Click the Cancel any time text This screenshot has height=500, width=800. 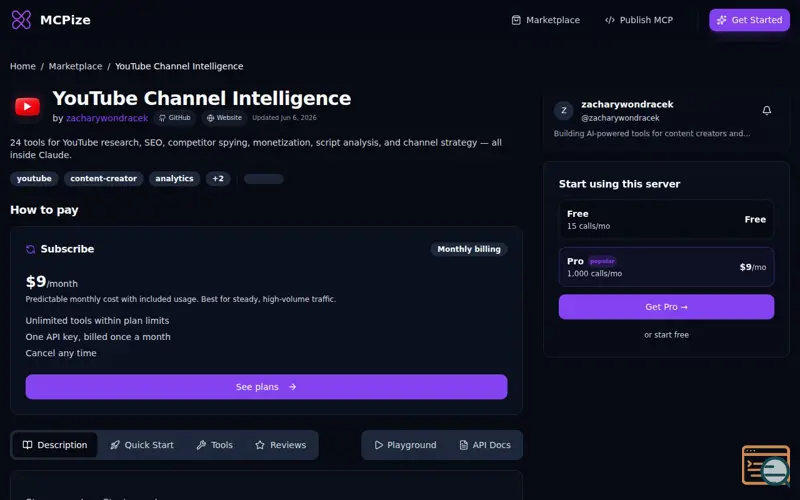point(61,353)
